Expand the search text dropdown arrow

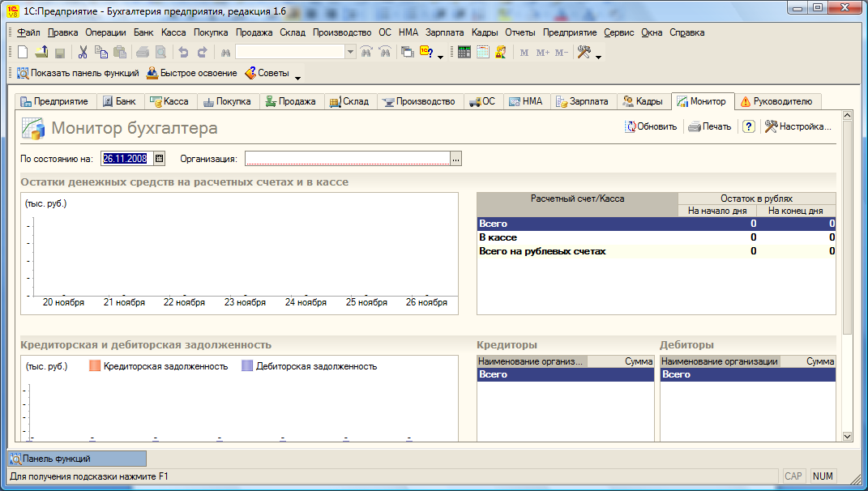[350, 52]
